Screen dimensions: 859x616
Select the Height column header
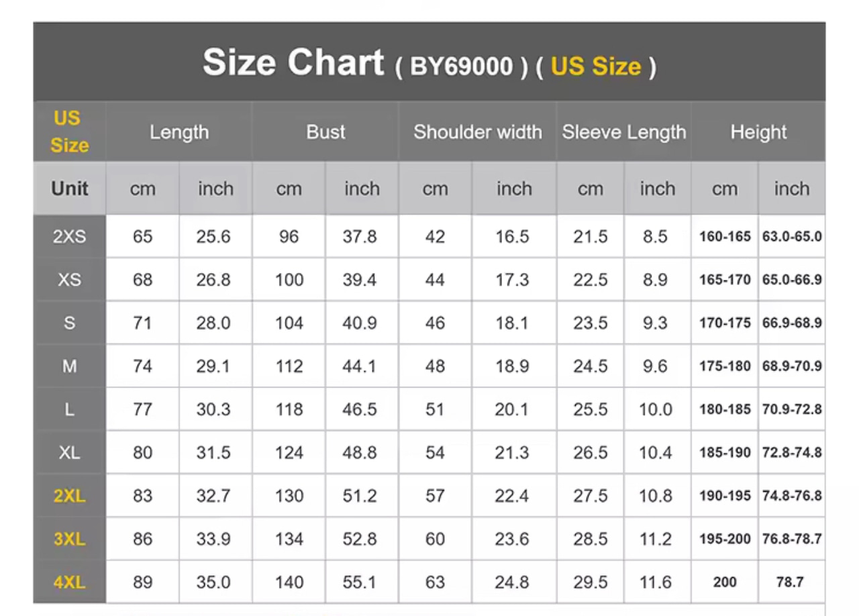[x=758, y=132]
